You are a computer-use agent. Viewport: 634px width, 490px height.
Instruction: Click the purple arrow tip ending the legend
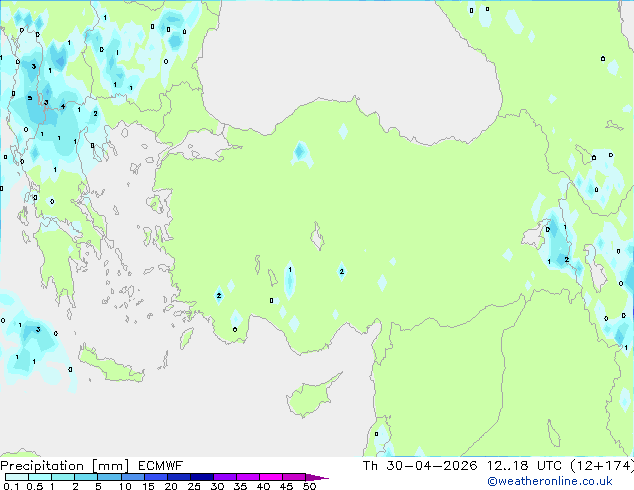(317, 477)
